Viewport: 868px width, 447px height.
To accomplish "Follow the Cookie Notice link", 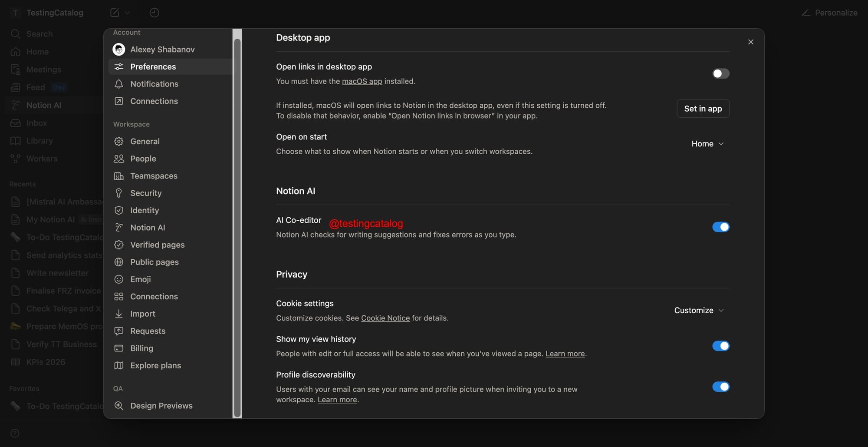I will pos(385,318).
